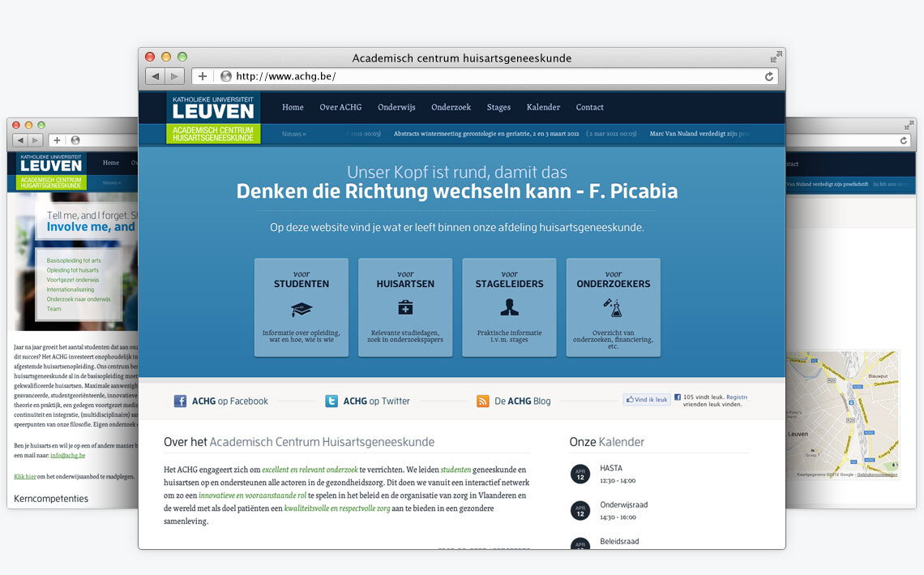
Task: Go back in the front ACHG browser window
Action: tap(156, 76)
